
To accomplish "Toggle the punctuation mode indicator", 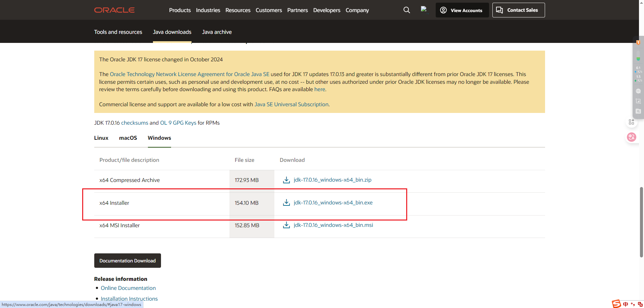I will [633, 304].
